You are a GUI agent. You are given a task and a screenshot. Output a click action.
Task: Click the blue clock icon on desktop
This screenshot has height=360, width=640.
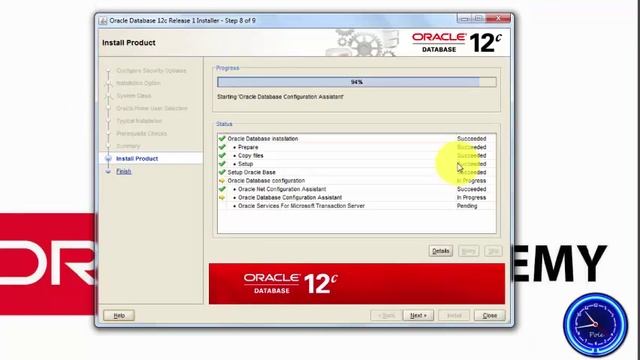(x=596, y=325)
